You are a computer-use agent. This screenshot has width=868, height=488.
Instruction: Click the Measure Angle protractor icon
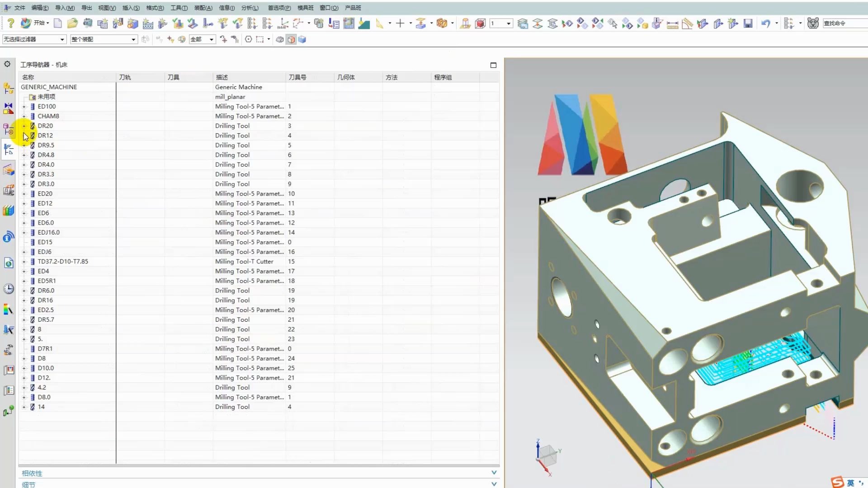tap(687, 23)
